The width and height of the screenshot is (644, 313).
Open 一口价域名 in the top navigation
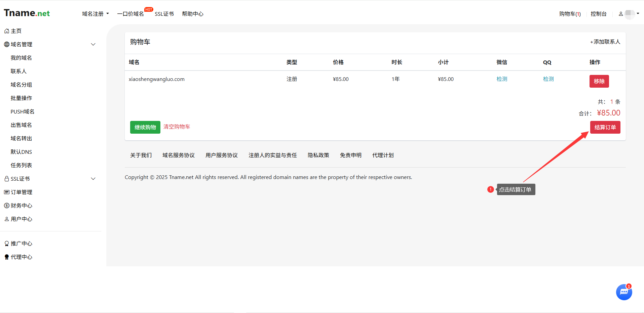130,14
